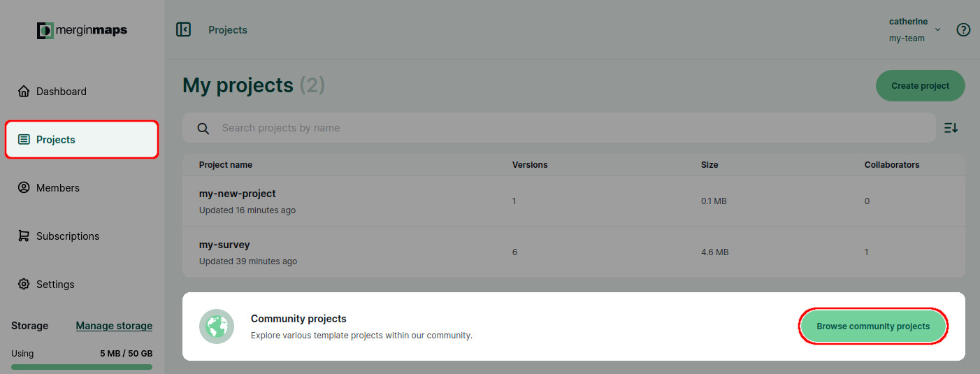Click Browse community projects button

(x=873, y=326)
